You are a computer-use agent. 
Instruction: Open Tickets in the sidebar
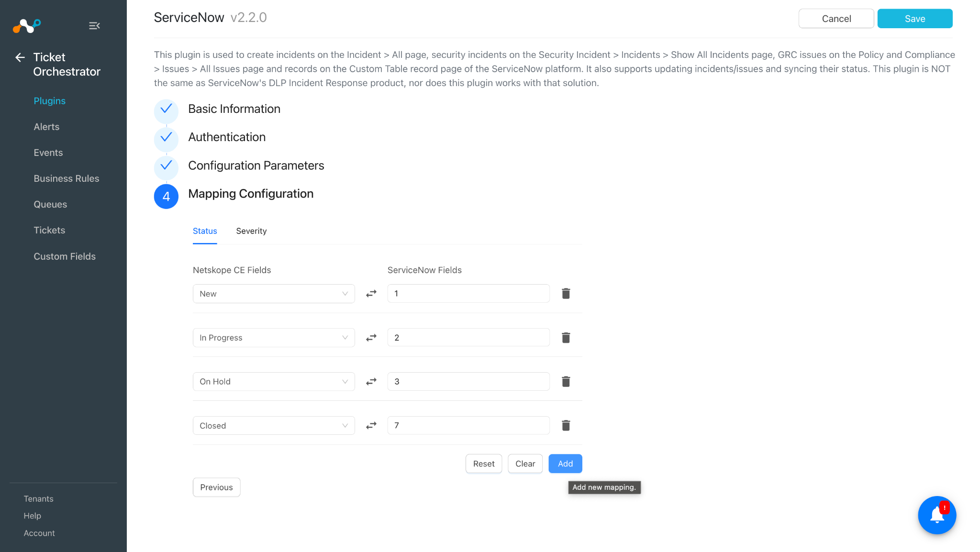[49, 230]
